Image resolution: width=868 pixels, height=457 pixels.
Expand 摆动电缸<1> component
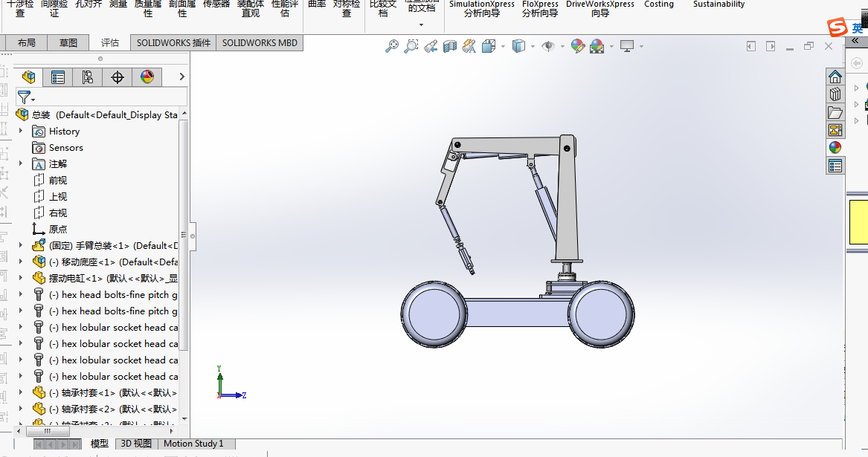pos(21,277)
